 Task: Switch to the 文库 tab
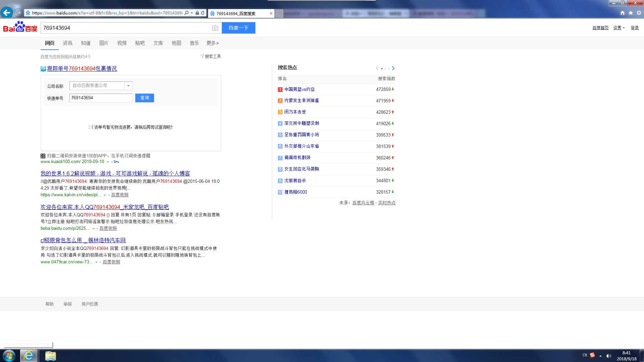[x=158, y=43]
